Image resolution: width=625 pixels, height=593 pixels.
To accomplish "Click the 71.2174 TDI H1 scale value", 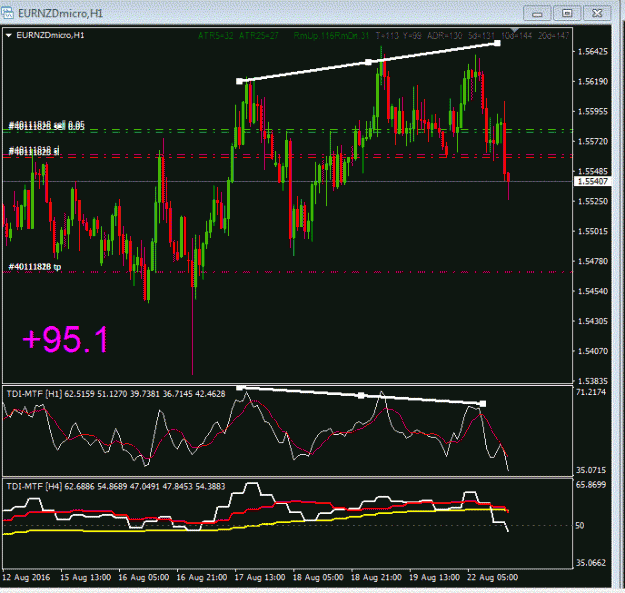I will (591, 392).
